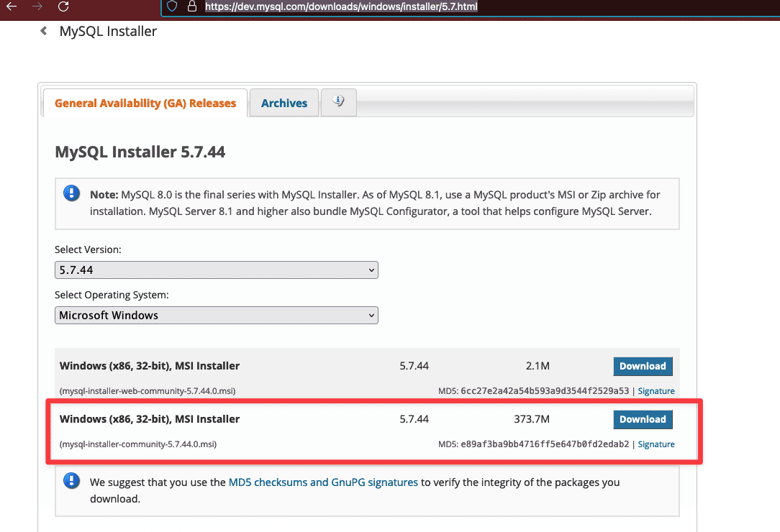
Task: Select the General Availability (GA) Releases tab
Action: pyautogui.click(x=145, y=103)
